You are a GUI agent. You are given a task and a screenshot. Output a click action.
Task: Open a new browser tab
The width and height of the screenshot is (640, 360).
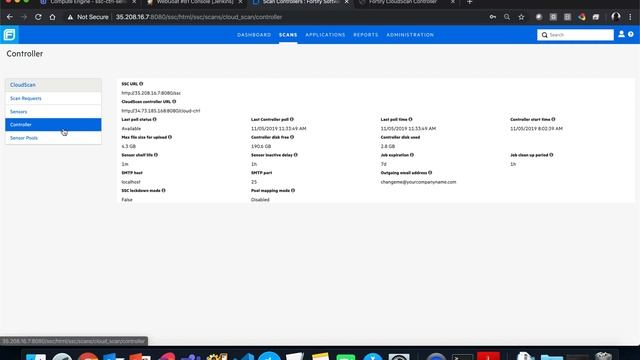(469, 2)
